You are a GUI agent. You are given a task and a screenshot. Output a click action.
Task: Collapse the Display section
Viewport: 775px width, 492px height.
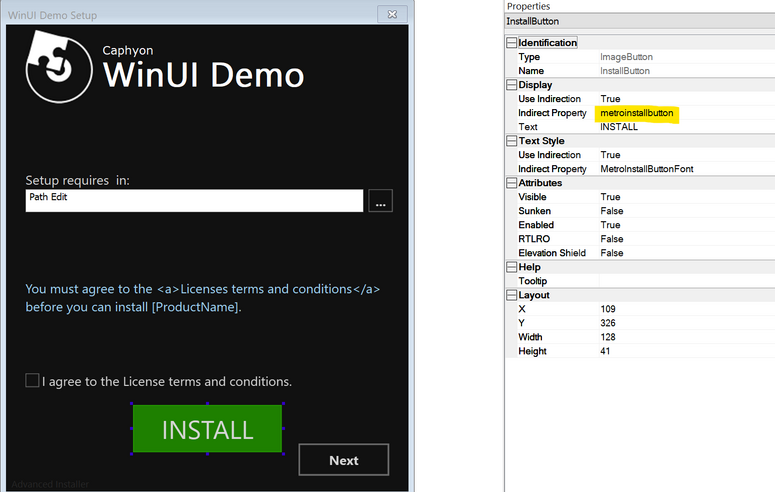512,85
